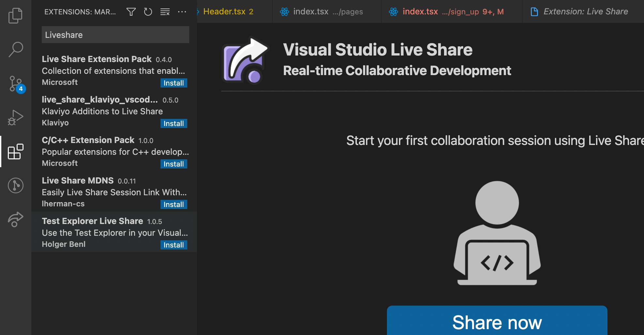This screenshot has height=335, width=644.
Task: Click the React icon on pages index.tsx tab
Action: (x=284, y=12)
